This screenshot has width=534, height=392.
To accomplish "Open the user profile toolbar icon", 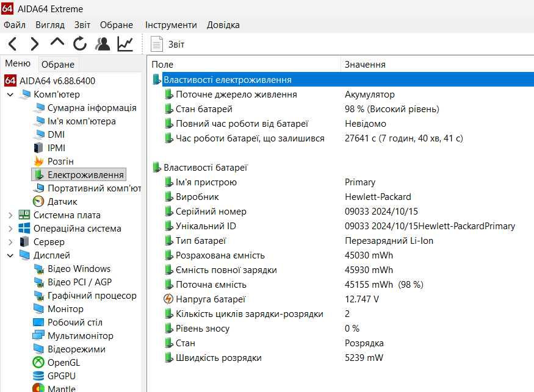I will pos(103,44).
